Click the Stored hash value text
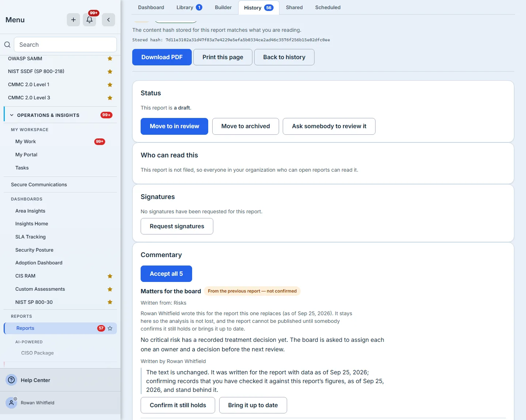Viewport: 526px width, 420px height. [x=248, y=40]
